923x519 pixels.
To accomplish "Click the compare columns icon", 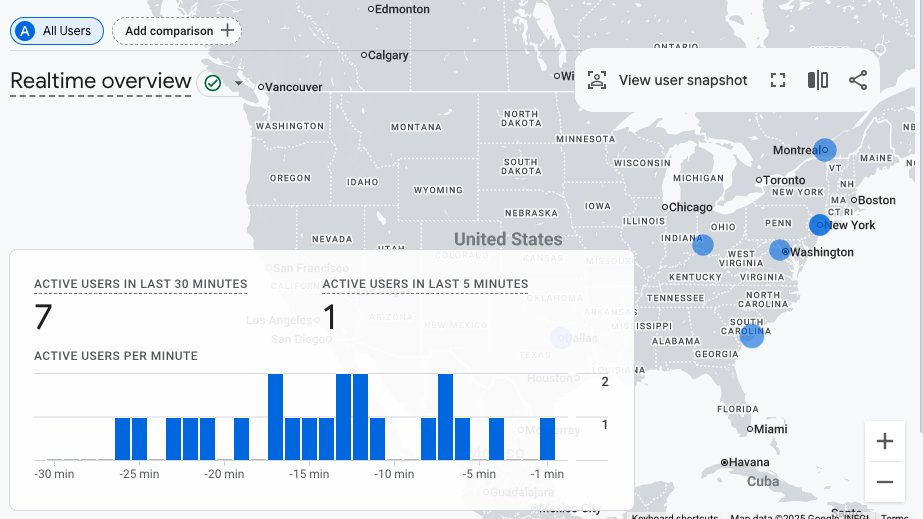I will (818, 80).
